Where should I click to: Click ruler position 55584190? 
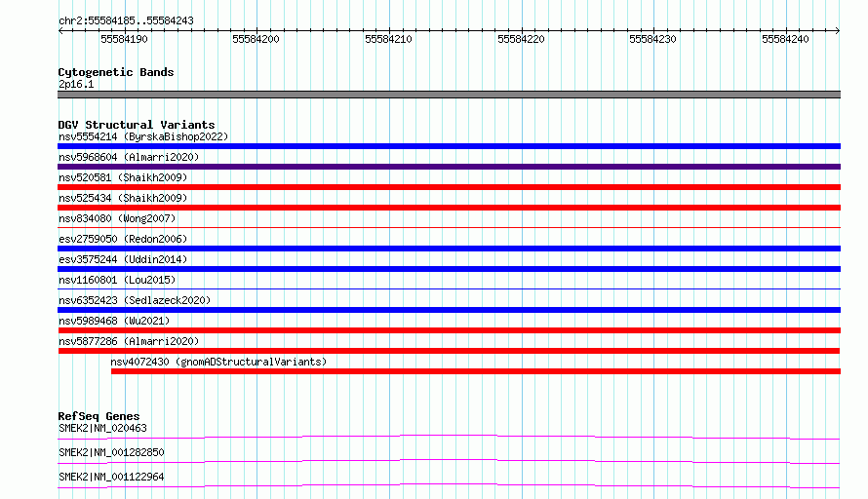[124, 39]
